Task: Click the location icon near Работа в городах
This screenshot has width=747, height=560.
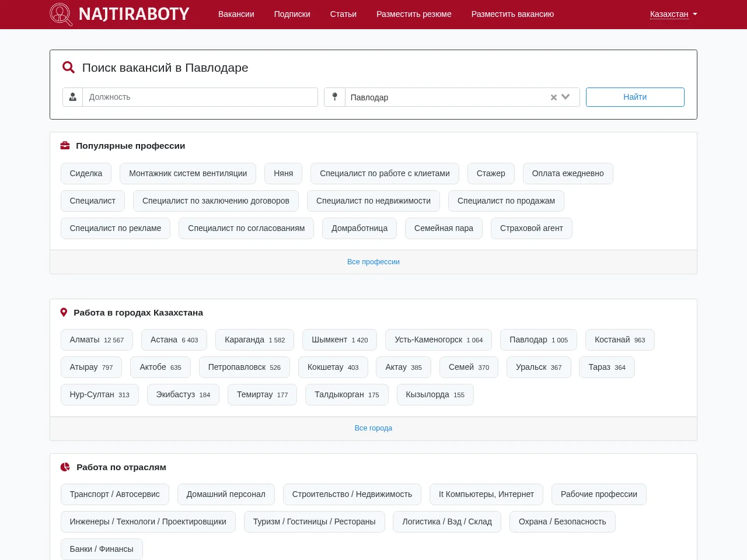Action: click(64, 313)
